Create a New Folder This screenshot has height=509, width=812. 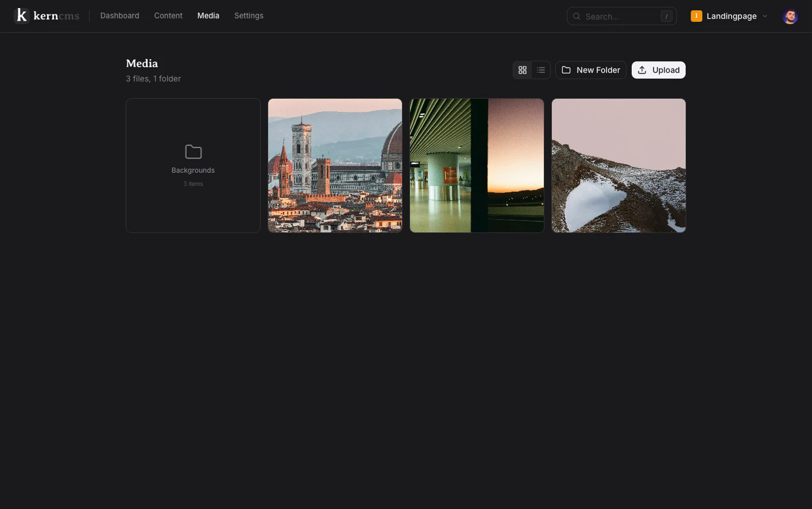tap(591, 69)
